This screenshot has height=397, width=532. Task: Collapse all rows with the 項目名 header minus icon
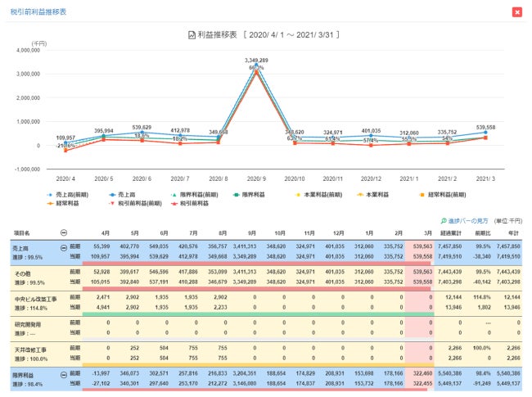(64, 232)
